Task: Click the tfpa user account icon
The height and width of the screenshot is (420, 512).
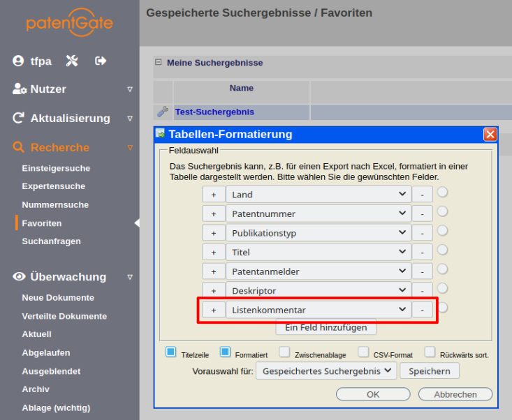Action: click(x=18, y=61)
